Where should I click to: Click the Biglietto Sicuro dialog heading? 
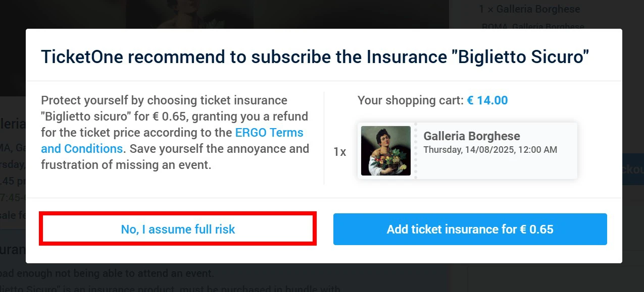315,56
